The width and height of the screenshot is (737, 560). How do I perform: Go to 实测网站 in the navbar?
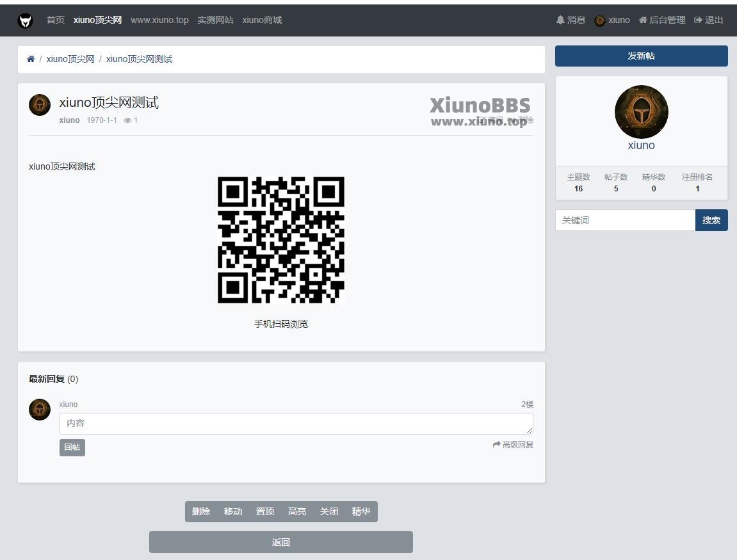click(x=215, y=20)
